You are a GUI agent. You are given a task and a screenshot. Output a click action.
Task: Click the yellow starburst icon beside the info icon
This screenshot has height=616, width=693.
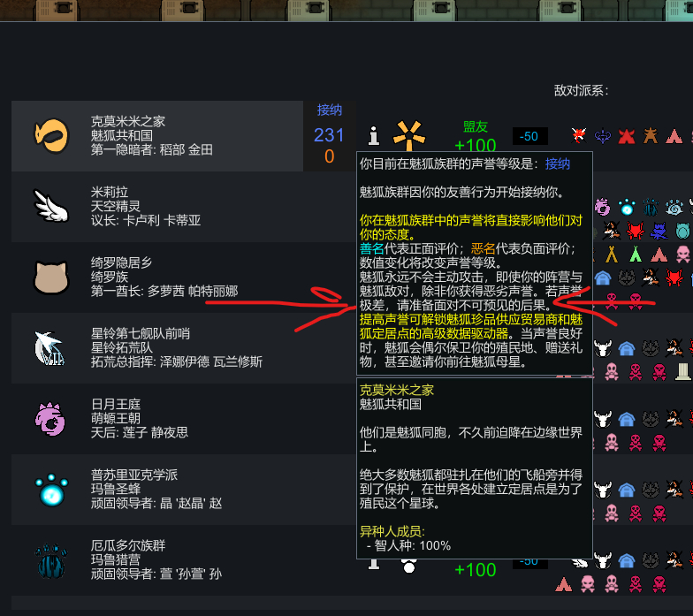click(x=408, y=135)
